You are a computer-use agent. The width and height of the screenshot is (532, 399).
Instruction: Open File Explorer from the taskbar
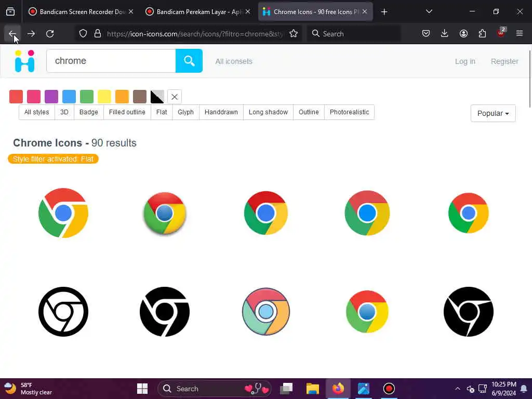[x=312, y=389]
